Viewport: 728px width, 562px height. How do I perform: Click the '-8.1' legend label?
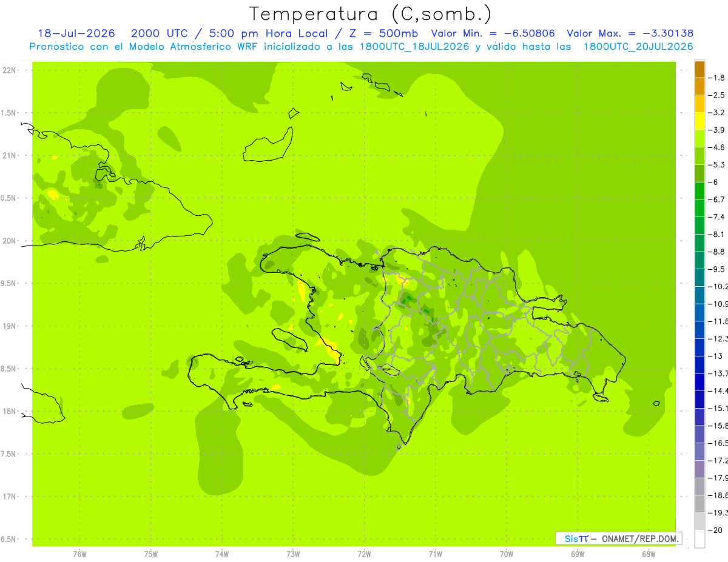tap(716, 234)
